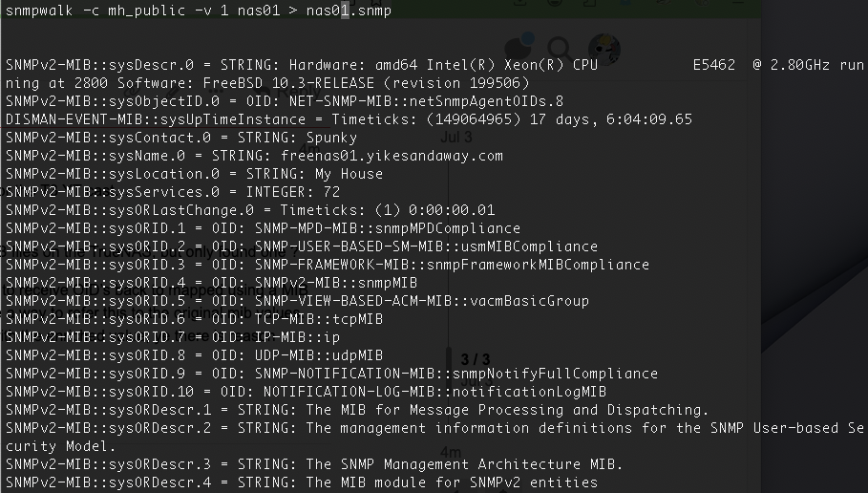This screenshot has width=868, height=493.
Task: Place cursor in the snmpwalk command line
Action: pyautogui.click(x=199, y=10)
